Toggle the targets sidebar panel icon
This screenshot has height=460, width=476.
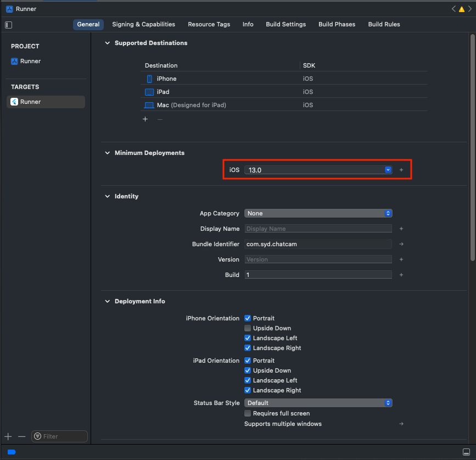tap(8, 25)
